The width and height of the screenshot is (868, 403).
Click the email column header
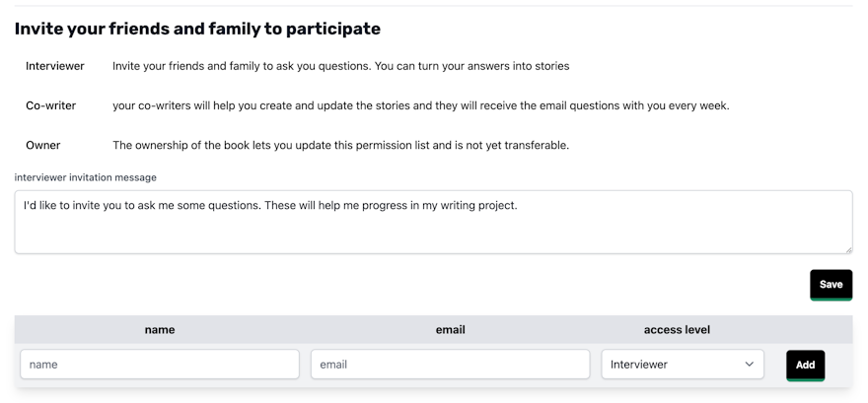(450, 330)
